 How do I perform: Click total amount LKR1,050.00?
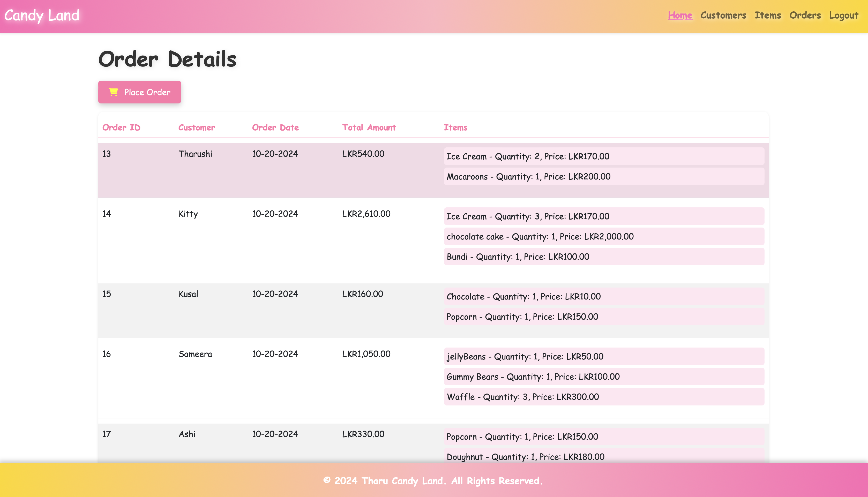pos(366,354)
